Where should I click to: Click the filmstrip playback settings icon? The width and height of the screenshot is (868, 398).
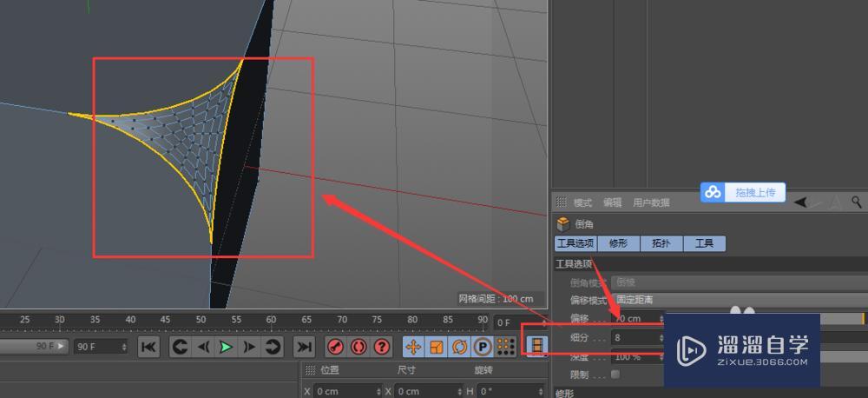537,347
